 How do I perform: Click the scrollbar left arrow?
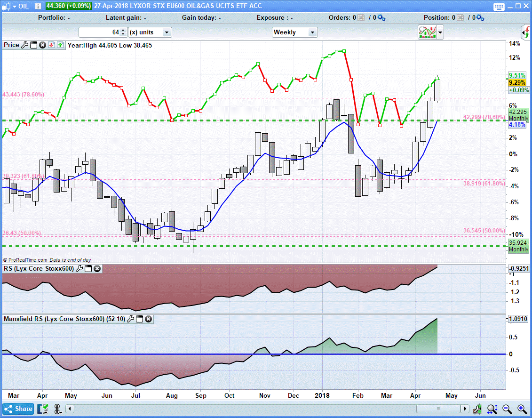70,409
